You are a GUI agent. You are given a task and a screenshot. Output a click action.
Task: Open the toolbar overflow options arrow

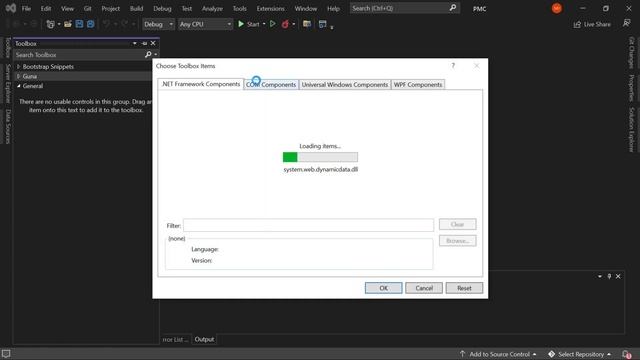pos(332,27)
